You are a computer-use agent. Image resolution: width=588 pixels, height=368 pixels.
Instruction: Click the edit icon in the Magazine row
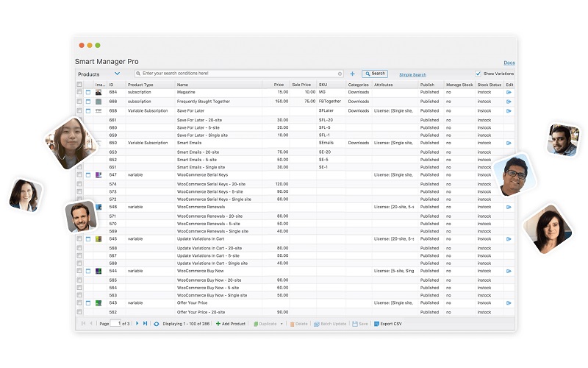(509, 92)
